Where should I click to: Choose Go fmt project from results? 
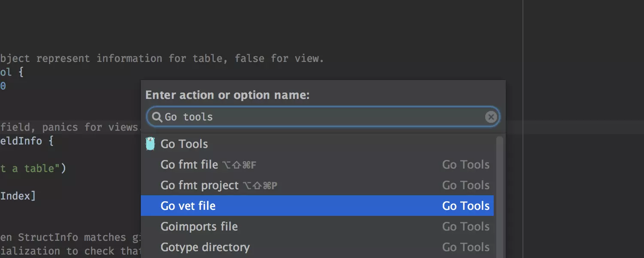tap(199, 185)
